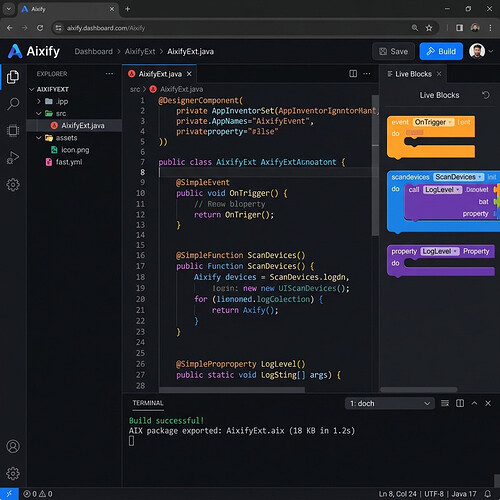Image resolution: width=500 pixels, height=500 pixels.
Task: Open the browser side panel icon
Action: 460,28
